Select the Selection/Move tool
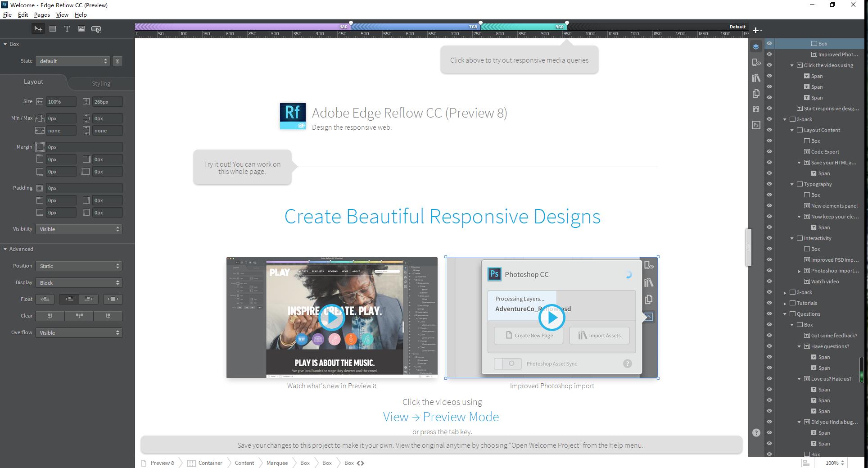The width and height of the screenshot is (868, 468). (38, 29)
